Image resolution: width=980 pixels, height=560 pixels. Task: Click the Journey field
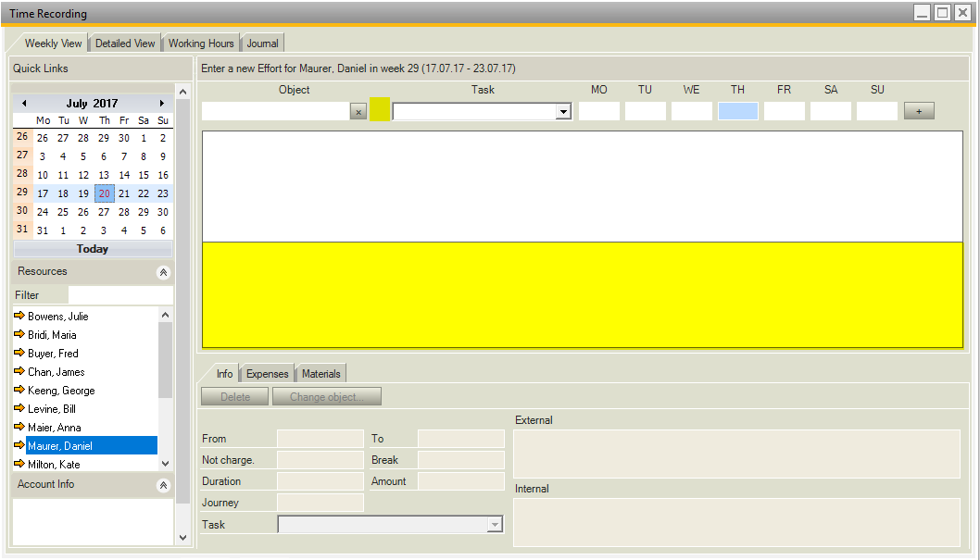320,502
